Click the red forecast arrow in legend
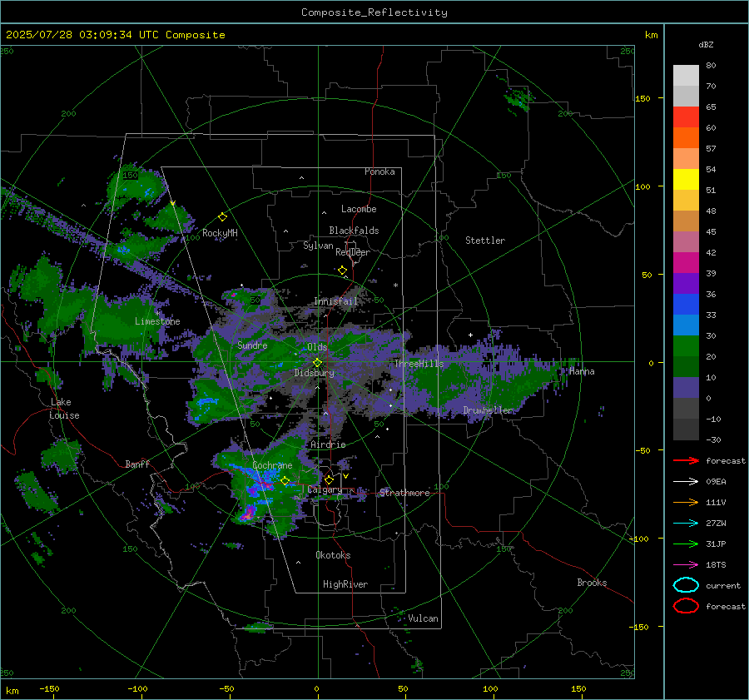Screen dimensions: 749x700 [x=686, y=460]
